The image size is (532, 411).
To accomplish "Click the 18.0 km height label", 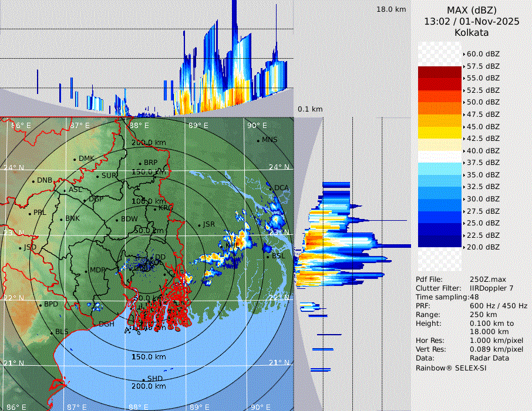I will (x=391, y=9).
